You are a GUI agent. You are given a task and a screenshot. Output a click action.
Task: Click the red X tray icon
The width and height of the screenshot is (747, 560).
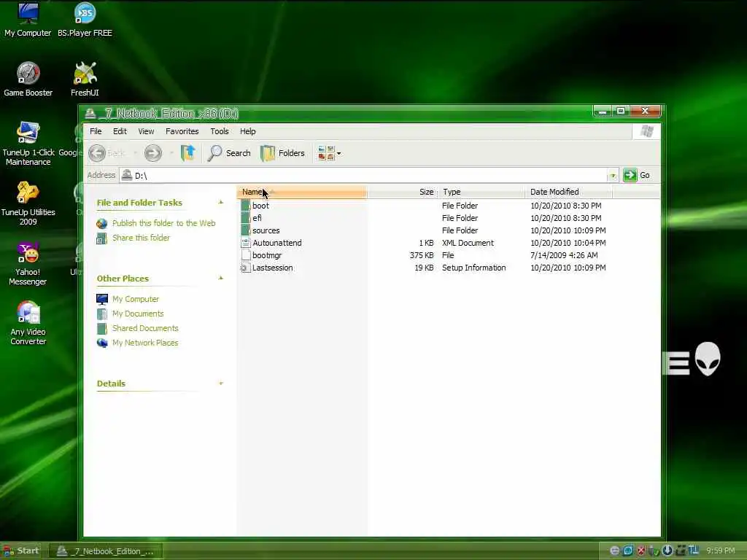click(641, 551)
